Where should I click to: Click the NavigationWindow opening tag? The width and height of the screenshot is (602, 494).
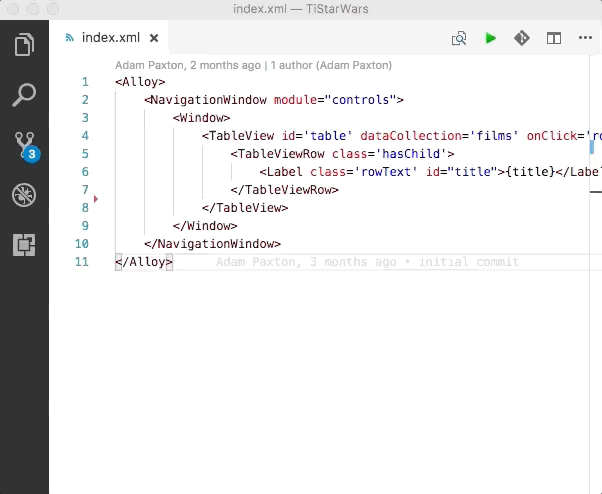pos(205,100)
